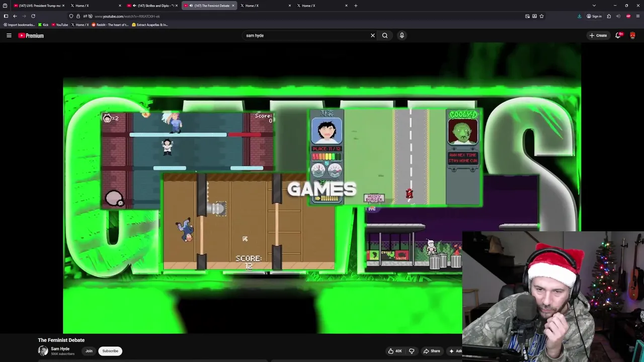Go forward one page in browser
The width and height of the screenshot is (644, 362).
[x=24, y=16]
